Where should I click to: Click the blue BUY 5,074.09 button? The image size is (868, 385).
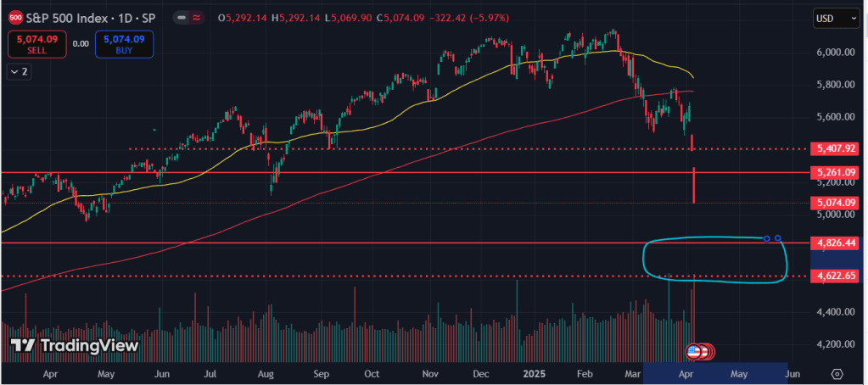click(x=124, y=44)
